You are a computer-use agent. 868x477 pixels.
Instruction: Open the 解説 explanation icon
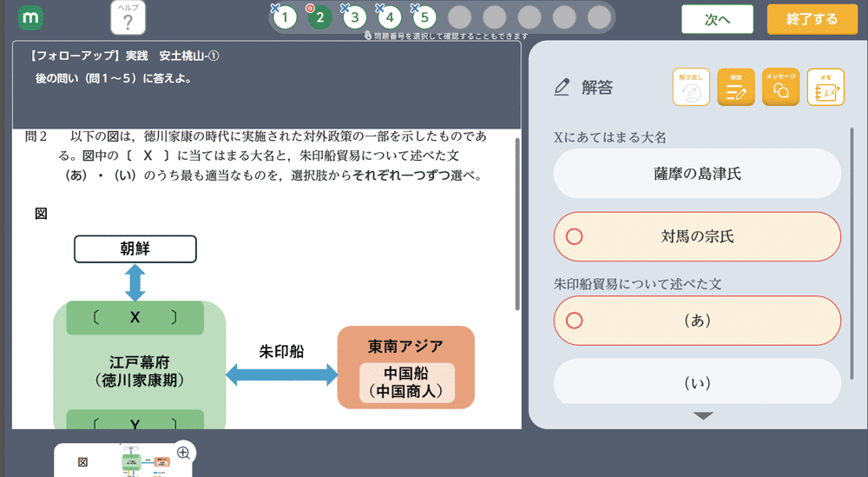point(736,87)
